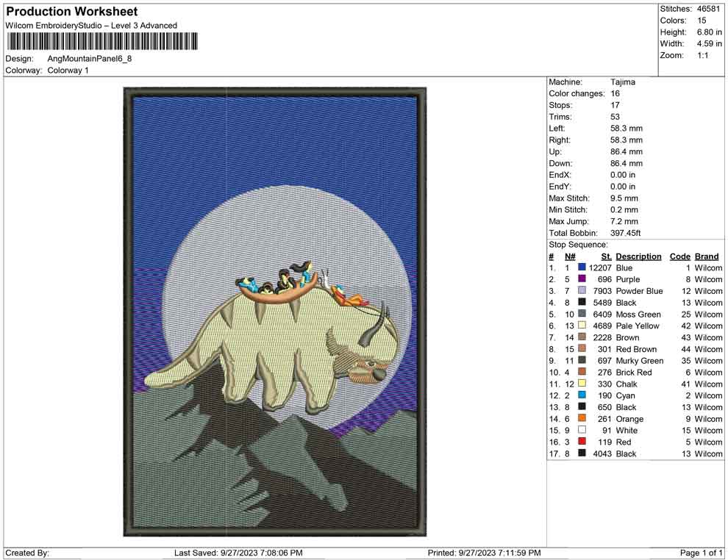Click the 'Murky Green' description text
The image size is (728, 560).
(x=640, y=361)
